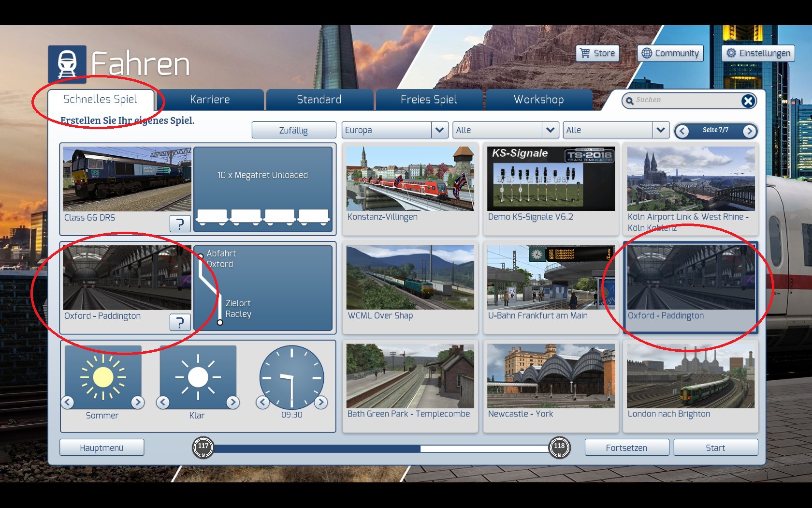Viewport: 812px width, 508px height.
Task: Switch to the next weather option
Action: pos(233,402)
